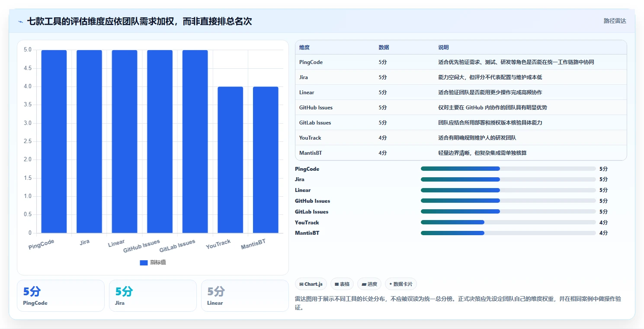Click the GitLab Issues progress bar
This screenshot has height=329, width=644.
click(x=508, y=211)
